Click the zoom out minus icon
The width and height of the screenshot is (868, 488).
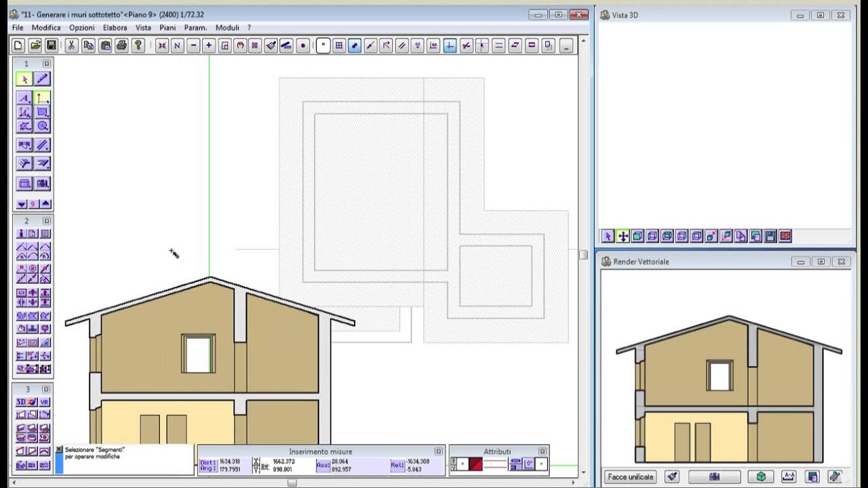pyautogui.click(x=193, y=45)
